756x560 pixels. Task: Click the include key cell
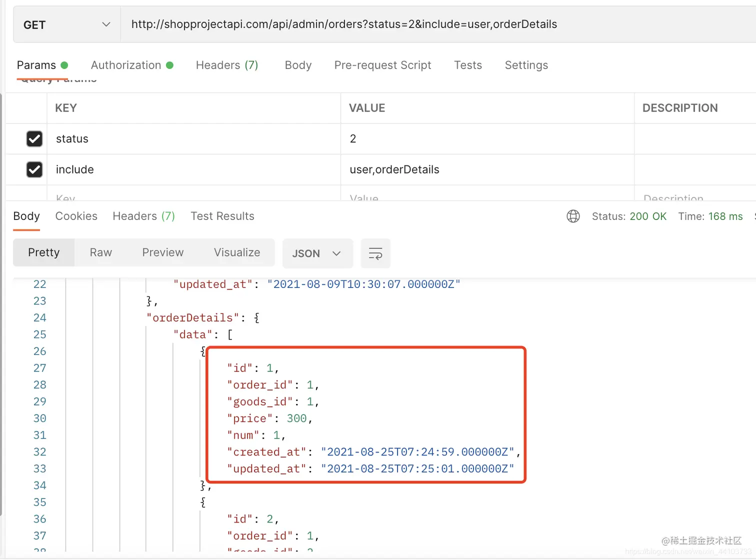(194, 169)
